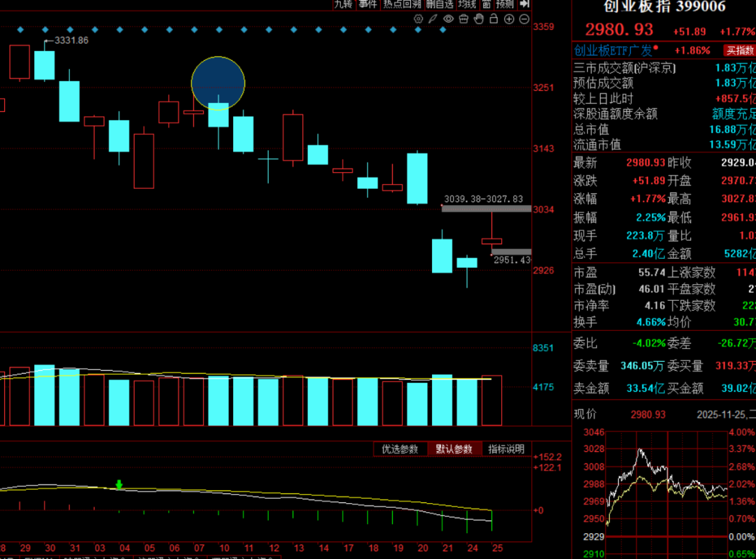
Task: Open chart settings gear icon
Action: [x=419, y=19]
